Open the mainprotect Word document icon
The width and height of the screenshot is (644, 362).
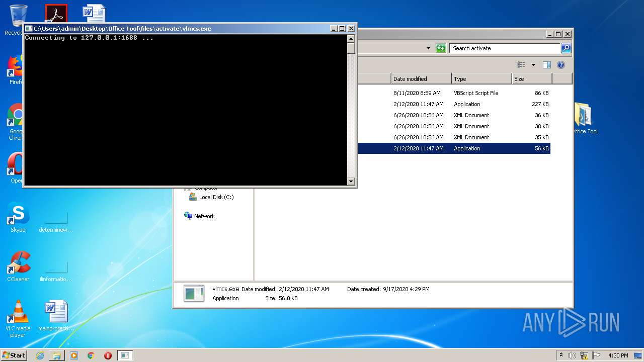coord(56,316)
